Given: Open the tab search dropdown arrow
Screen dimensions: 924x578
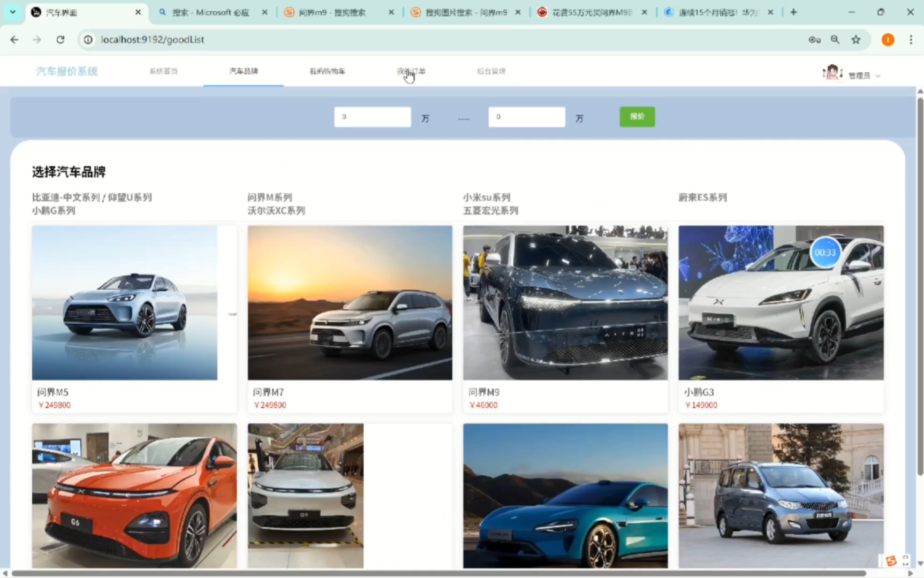Looking at the screenshot, I should point(13,12).
